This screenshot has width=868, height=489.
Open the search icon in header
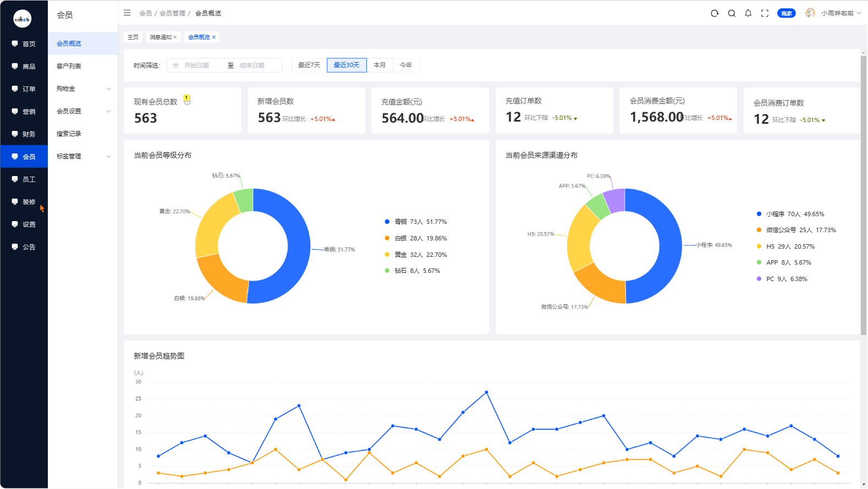pos(732,13)
